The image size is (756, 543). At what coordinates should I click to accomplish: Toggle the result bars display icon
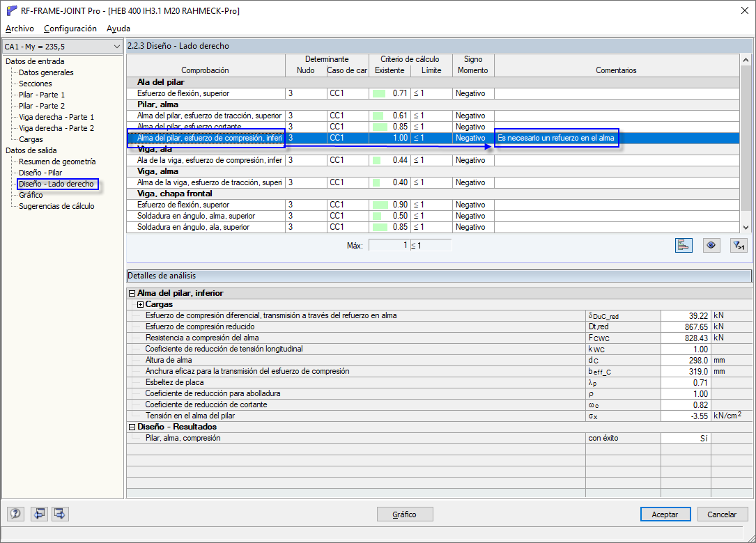(684, 245)
